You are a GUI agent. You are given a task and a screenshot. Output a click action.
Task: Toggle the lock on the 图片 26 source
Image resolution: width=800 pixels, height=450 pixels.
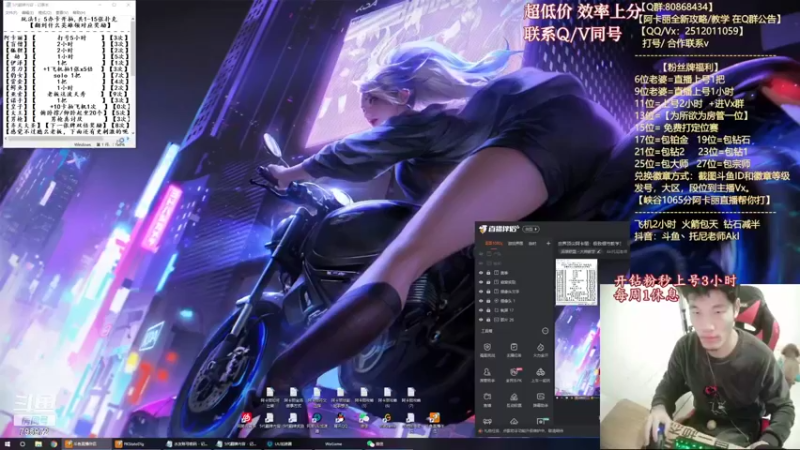click(488, 319)
